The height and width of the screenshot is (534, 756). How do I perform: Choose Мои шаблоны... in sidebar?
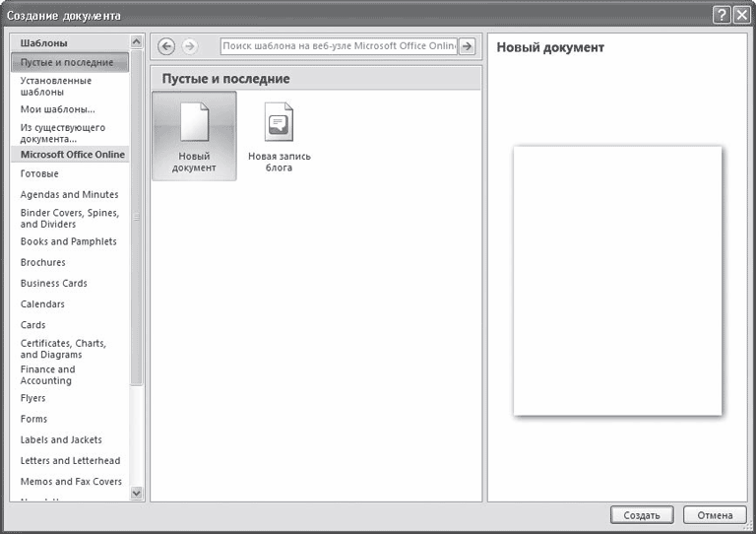[58, 109]
